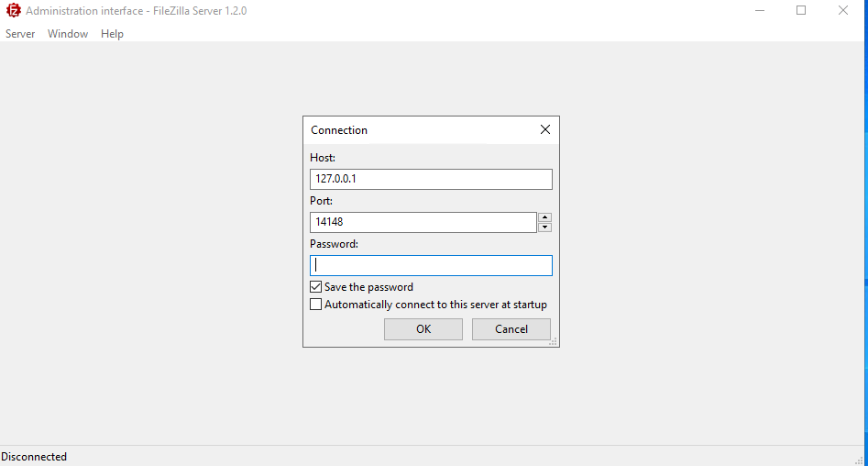Click into the Port field with 14148
Viewport: 868px width, 466px height.
click(x=423, y=222)
